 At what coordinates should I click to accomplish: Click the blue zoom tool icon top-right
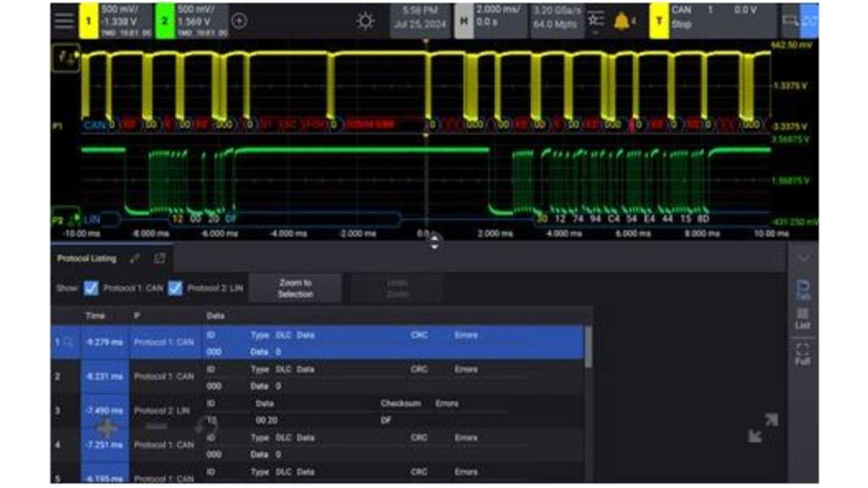pos(809,21)
